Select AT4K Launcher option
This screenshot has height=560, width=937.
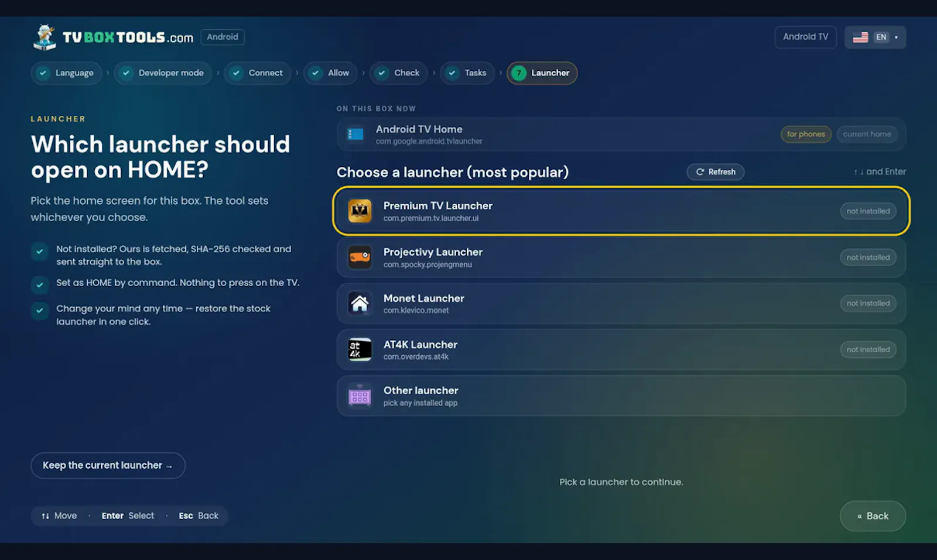pyautogui.click(x=621, y=349)
